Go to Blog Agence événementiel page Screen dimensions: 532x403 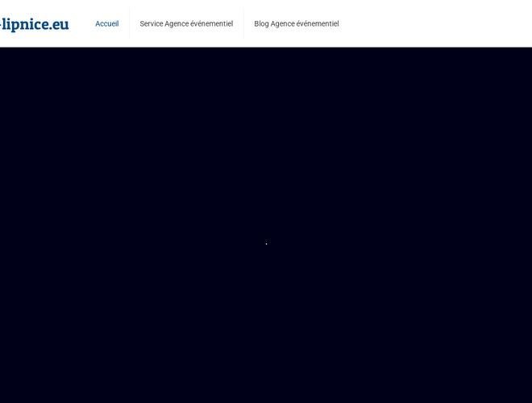coord(296,24)
